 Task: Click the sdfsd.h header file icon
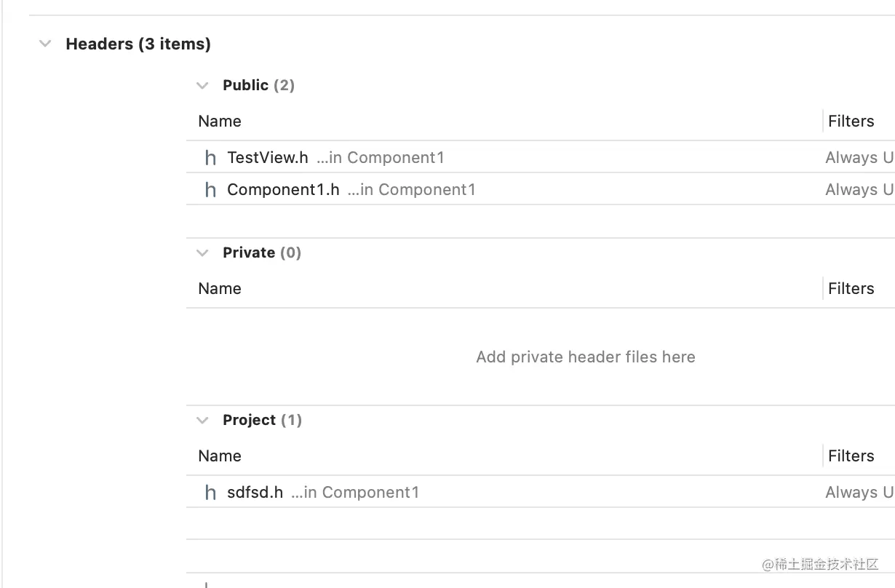point(210,493)
